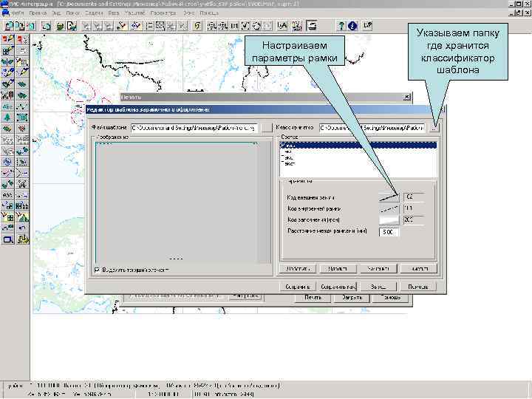Click the inner frame dashed line sample
Screen dimensions: 532x399
point(389,208)
